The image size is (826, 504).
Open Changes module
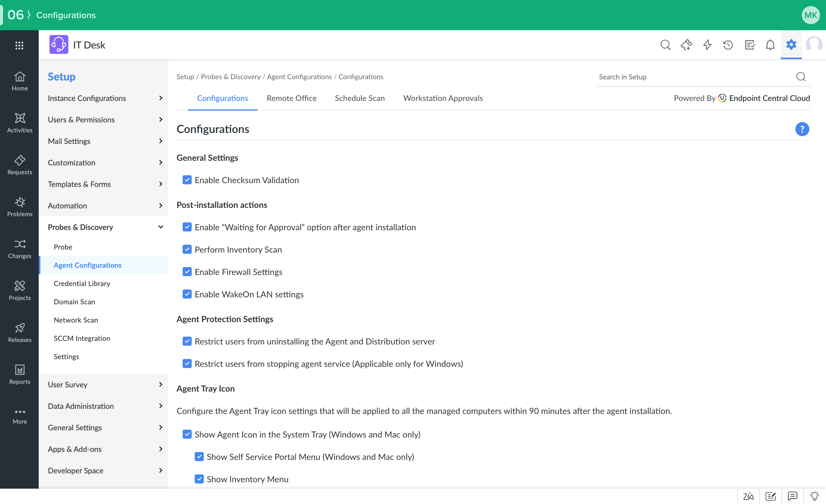tap(19, 249)
